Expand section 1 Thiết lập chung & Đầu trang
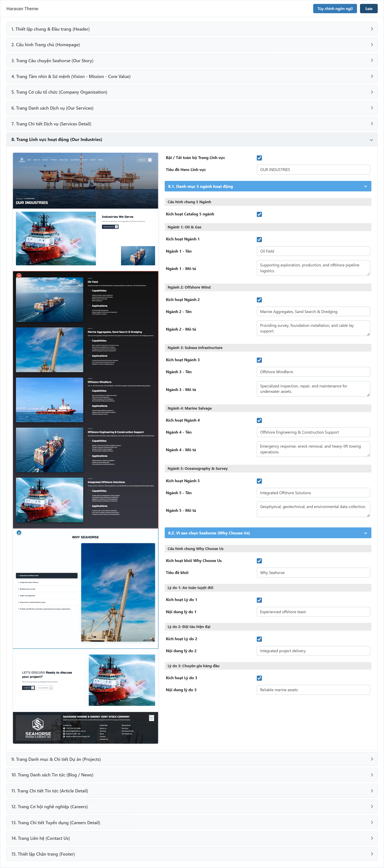This screenshot has height=868, width=384. [x=192, y=29]
